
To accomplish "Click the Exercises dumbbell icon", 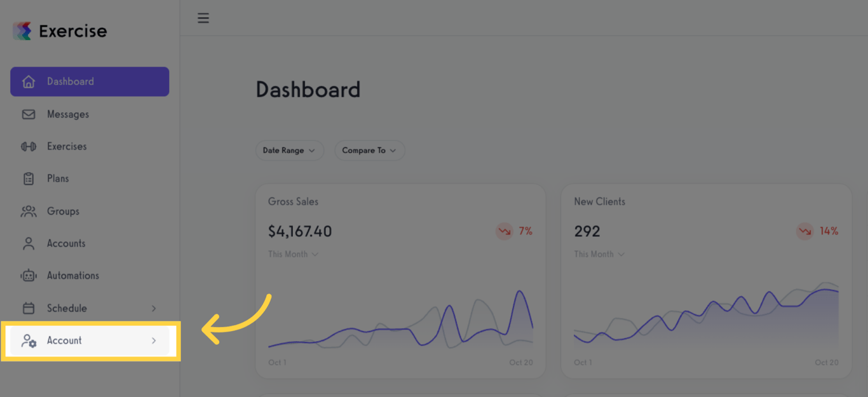I will coord(29,147).
